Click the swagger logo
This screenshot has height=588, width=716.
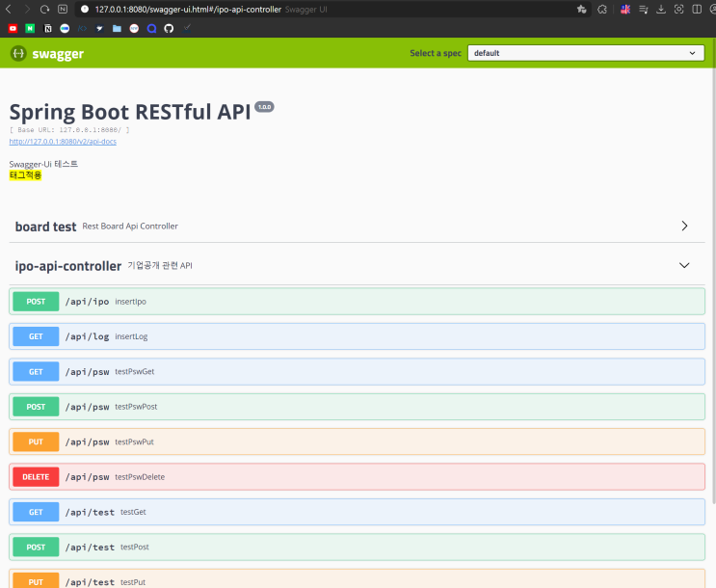point(46,53)
